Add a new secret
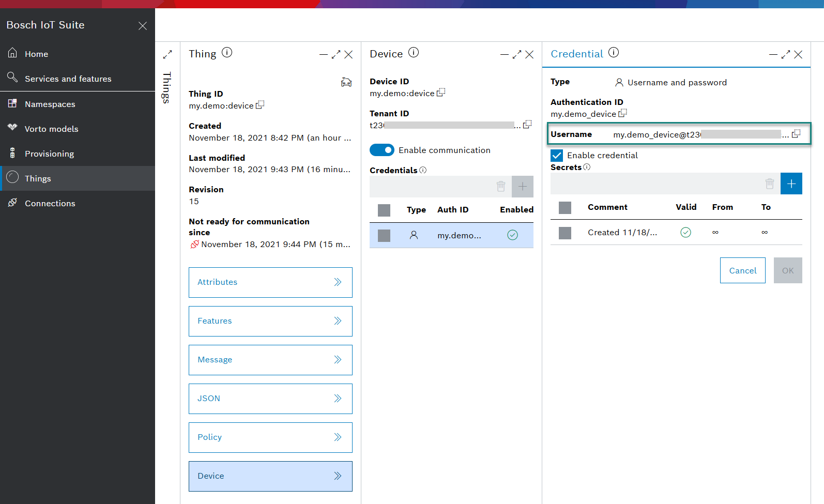 [x=791, y=184]
